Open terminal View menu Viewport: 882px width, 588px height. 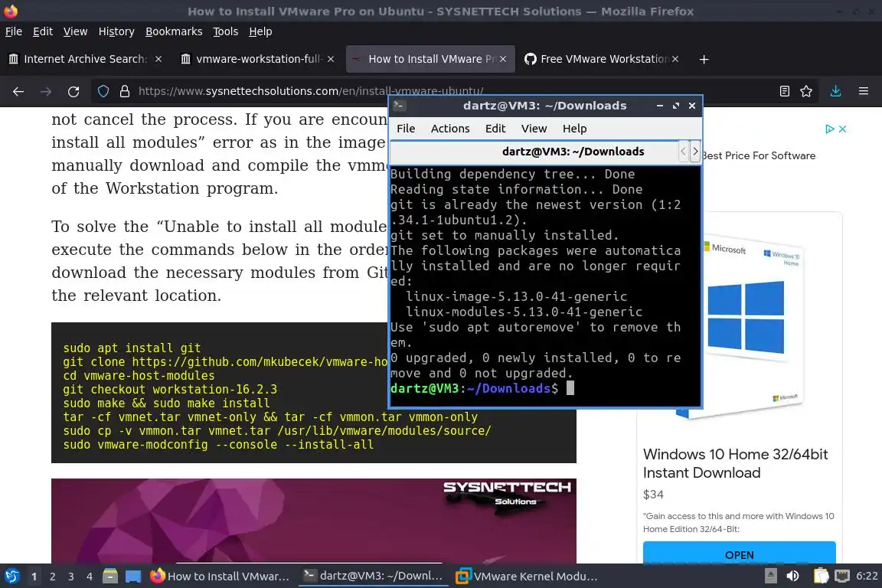[534, 129]
